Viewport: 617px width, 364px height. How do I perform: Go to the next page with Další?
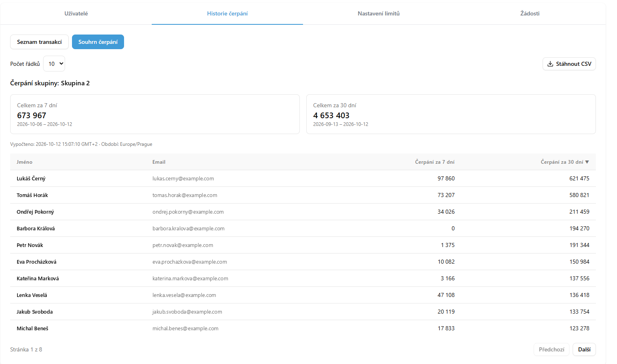(584, 349)
